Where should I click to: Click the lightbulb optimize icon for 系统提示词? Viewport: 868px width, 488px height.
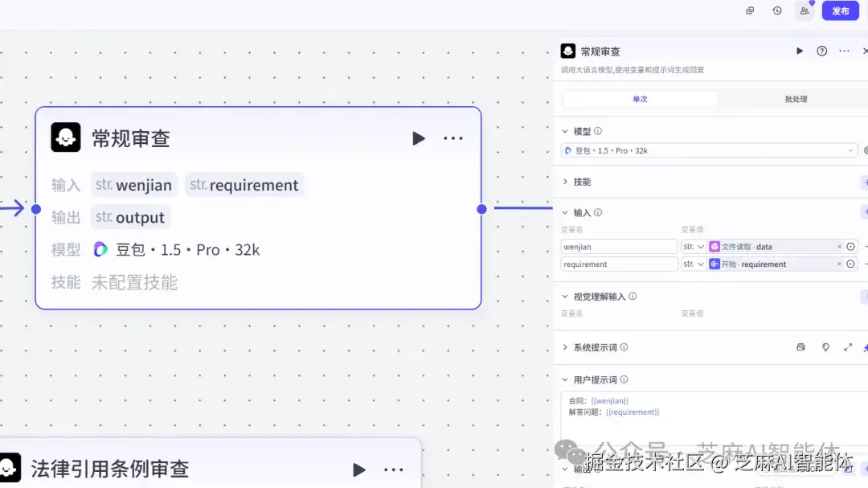point(825,347)
